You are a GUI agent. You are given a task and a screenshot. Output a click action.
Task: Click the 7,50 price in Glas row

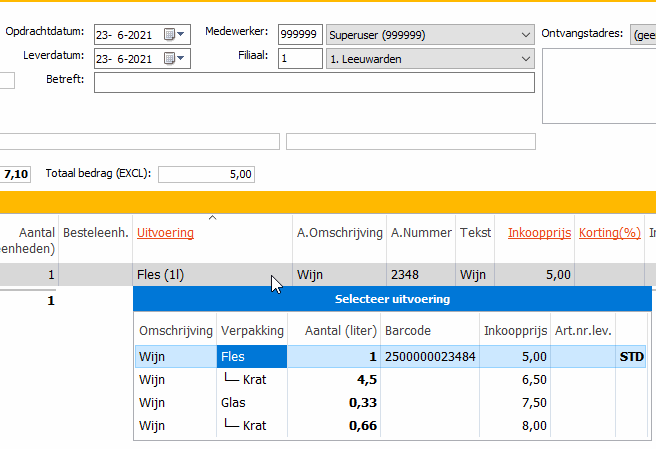click(534, 403)
